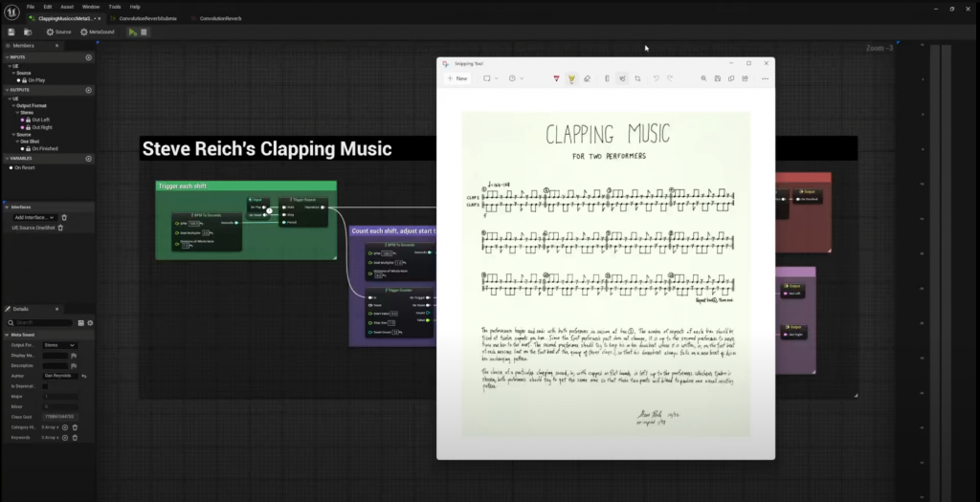Open the Asset menu
The image size is (980, 502).
(67, 7)
